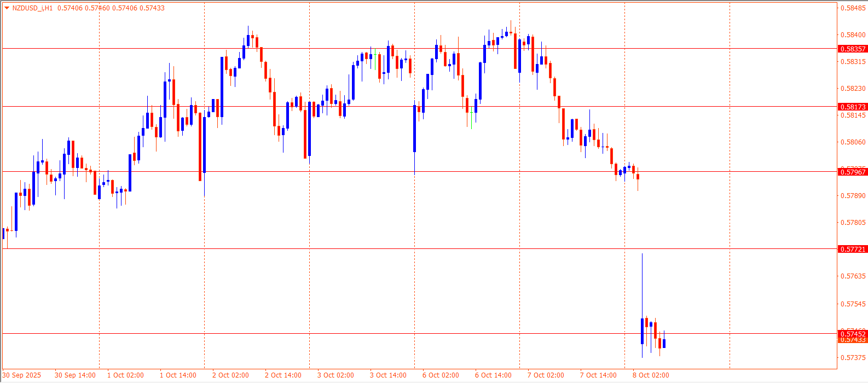
Task: Select the 0.58173 horizontal line price tag
Action: click(x=853, y=107)
